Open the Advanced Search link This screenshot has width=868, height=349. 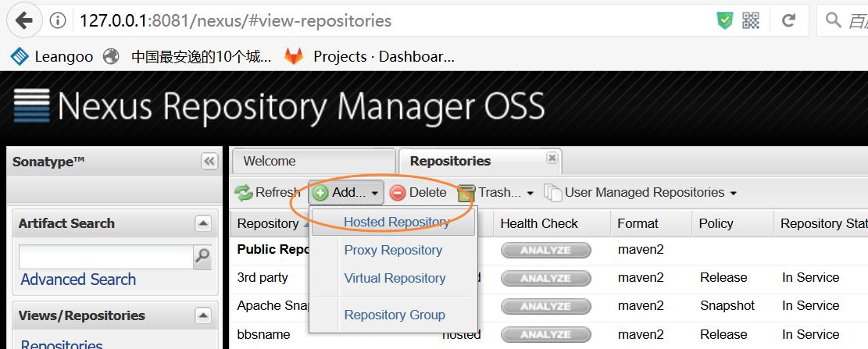pyautogui.click(x=78, y=280)
